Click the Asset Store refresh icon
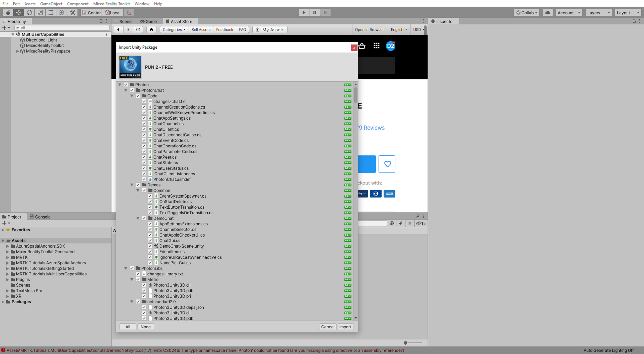 click(138, 29)
